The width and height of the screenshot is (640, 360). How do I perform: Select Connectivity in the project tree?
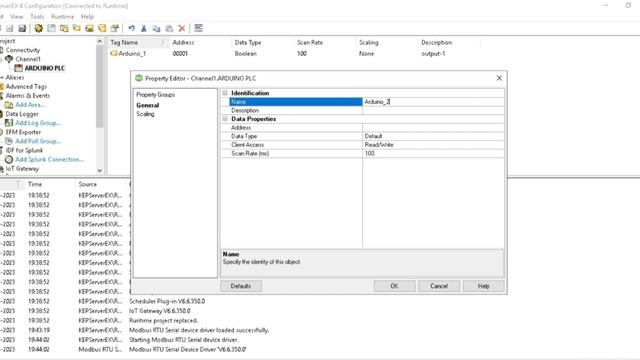click(23, 50)
